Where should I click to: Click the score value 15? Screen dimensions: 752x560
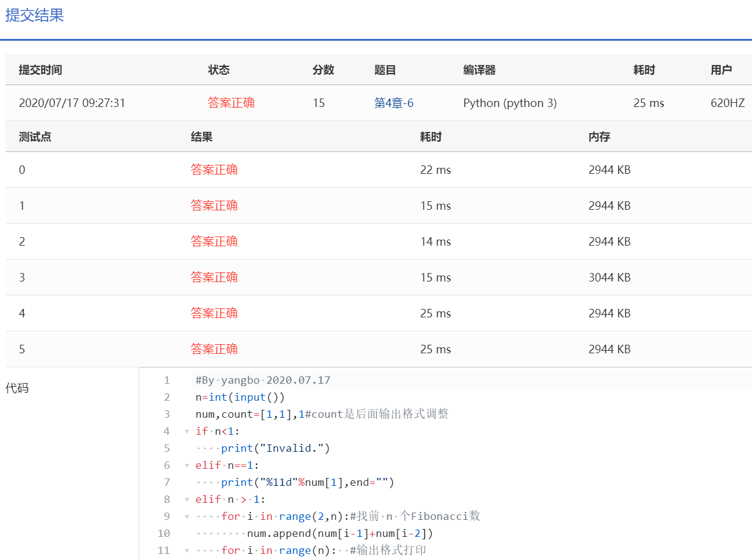coord(319,103)
